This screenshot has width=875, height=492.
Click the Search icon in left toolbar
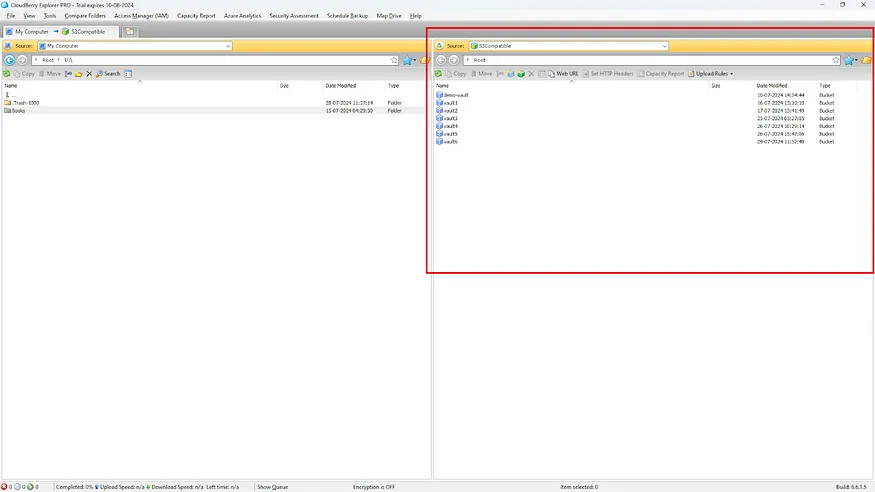click(x=108, y=73)
